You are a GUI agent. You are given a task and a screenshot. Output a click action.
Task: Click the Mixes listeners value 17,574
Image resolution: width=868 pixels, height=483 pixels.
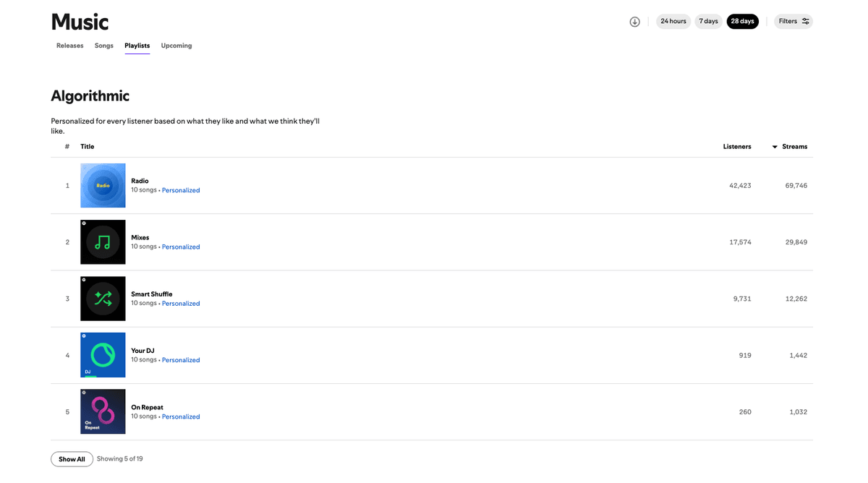click(x=740, y=242)
